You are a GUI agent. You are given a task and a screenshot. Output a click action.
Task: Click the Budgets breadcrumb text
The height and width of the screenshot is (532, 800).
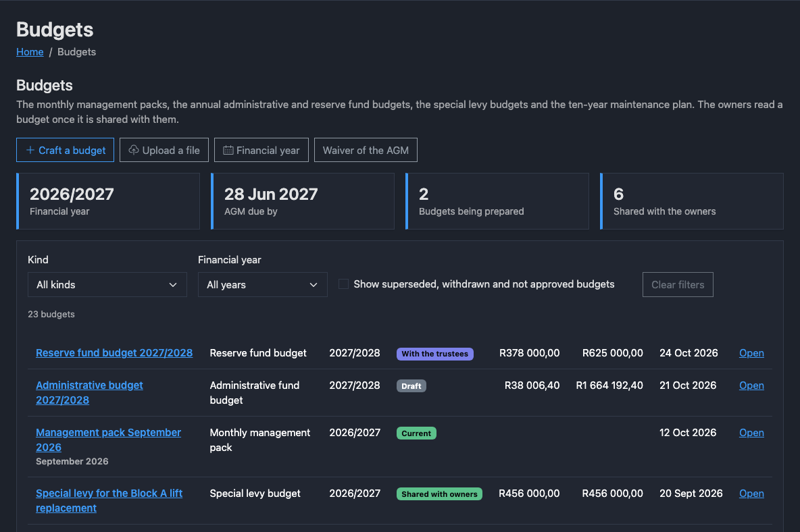(x=76, y=52)
